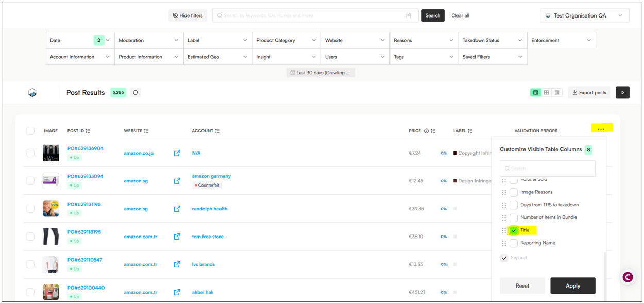Open post link PO#629110547
The width and height of the screenshot is (644, 303).
tap(85, 260)
